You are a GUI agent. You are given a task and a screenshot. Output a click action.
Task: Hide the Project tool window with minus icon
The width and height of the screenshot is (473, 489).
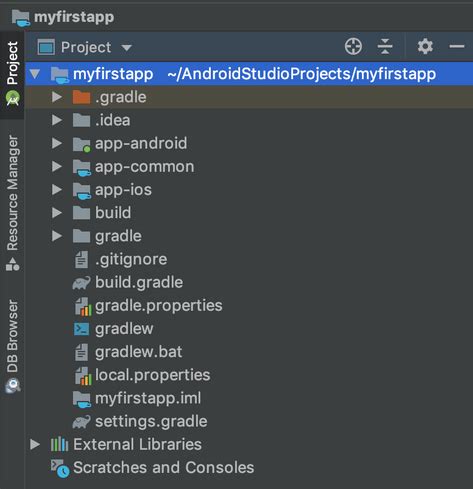tap(457, 46)
